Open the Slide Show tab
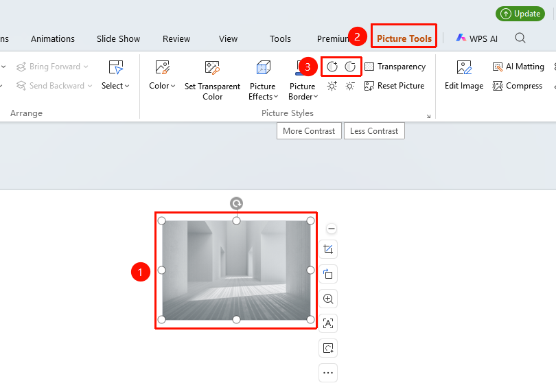 point(119,38)
